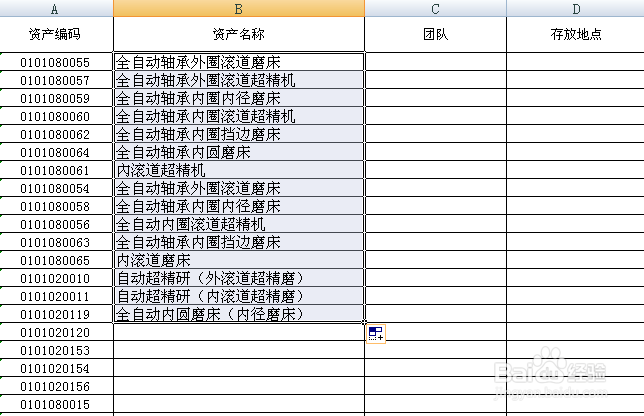This screenshot has width=644, height=416.
Task: Click asset name next to code 0101080057
Action: point(239,80)
